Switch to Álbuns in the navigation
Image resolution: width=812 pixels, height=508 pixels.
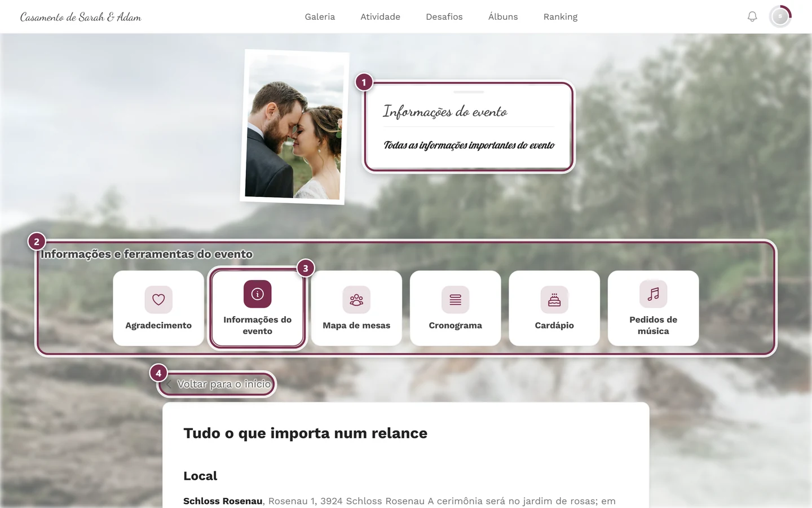[503, 17]
